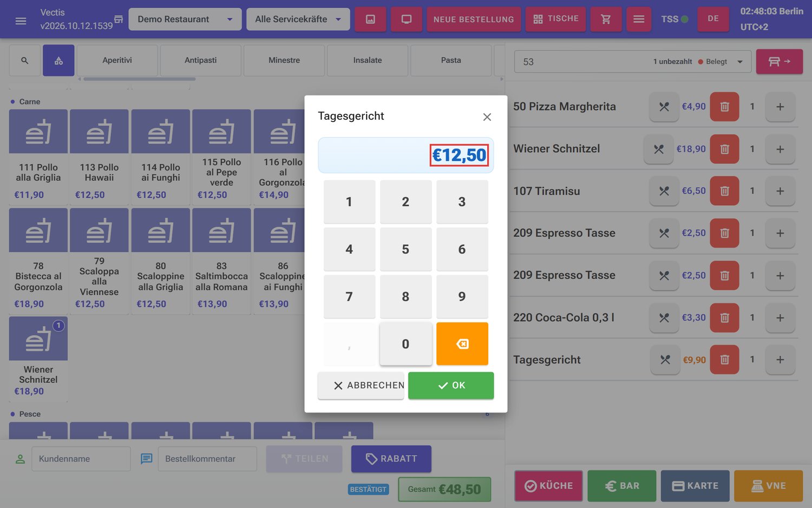Switch to the Antipasti category tab
This screenshot has width=812, height=508.
pos(201,60)
